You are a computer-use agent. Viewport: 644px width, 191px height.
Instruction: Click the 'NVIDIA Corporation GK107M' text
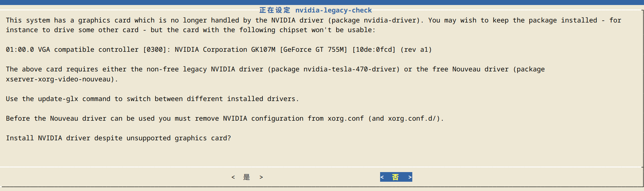(225, 50)
